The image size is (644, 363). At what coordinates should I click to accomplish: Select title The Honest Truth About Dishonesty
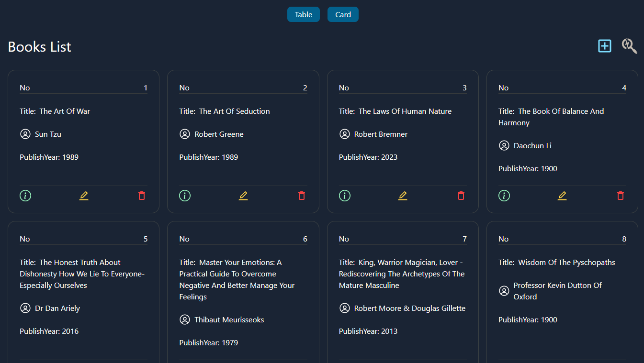pyautogui.click(x=82, y=274)
